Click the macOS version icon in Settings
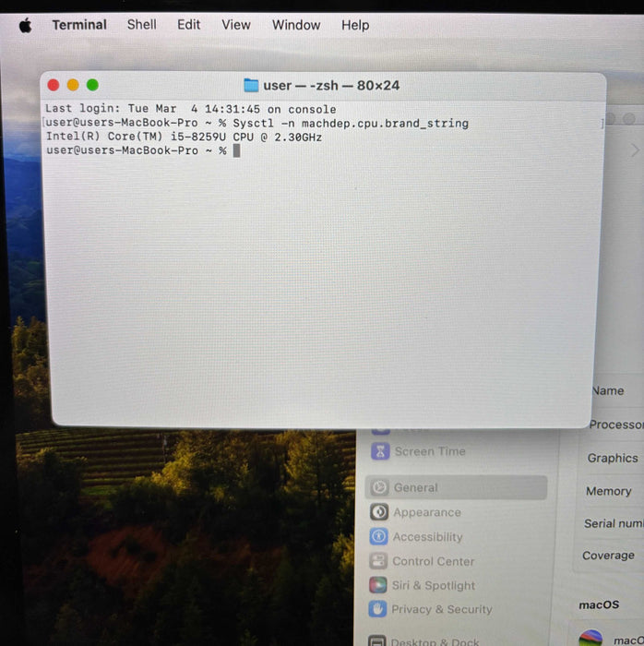The image size is (644, 646). (590, 639)
